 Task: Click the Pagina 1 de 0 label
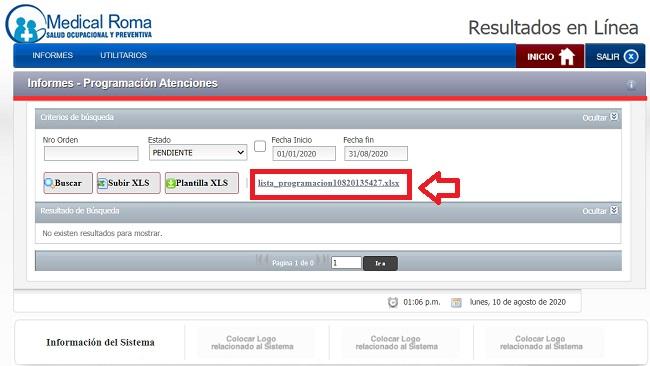[x=293, y=263]
